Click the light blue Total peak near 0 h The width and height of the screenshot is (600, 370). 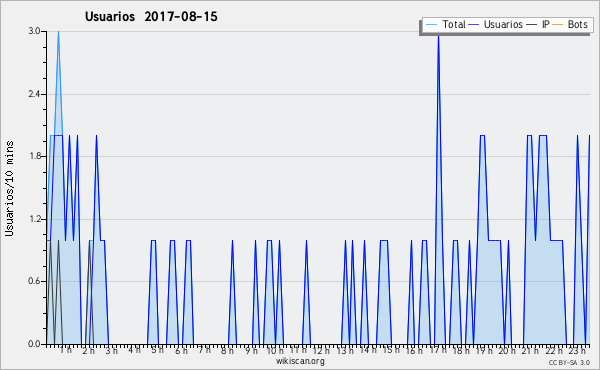[58, 32]
